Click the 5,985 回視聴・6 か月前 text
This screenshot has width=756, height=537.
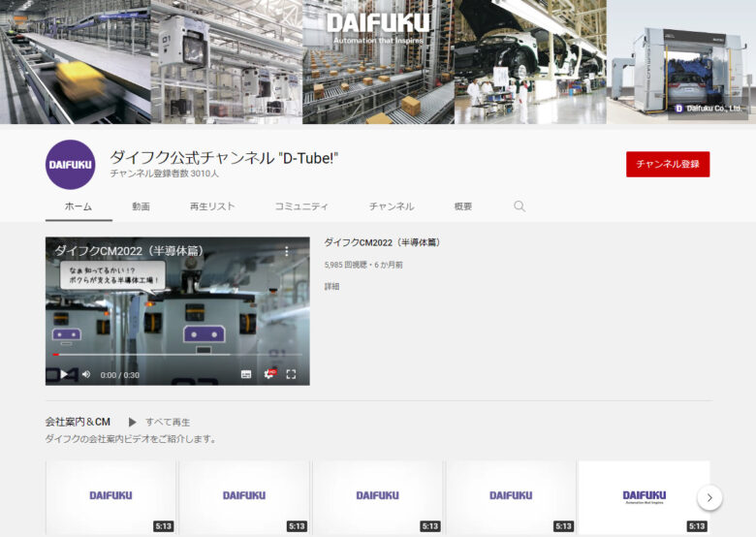pos(363,265)
